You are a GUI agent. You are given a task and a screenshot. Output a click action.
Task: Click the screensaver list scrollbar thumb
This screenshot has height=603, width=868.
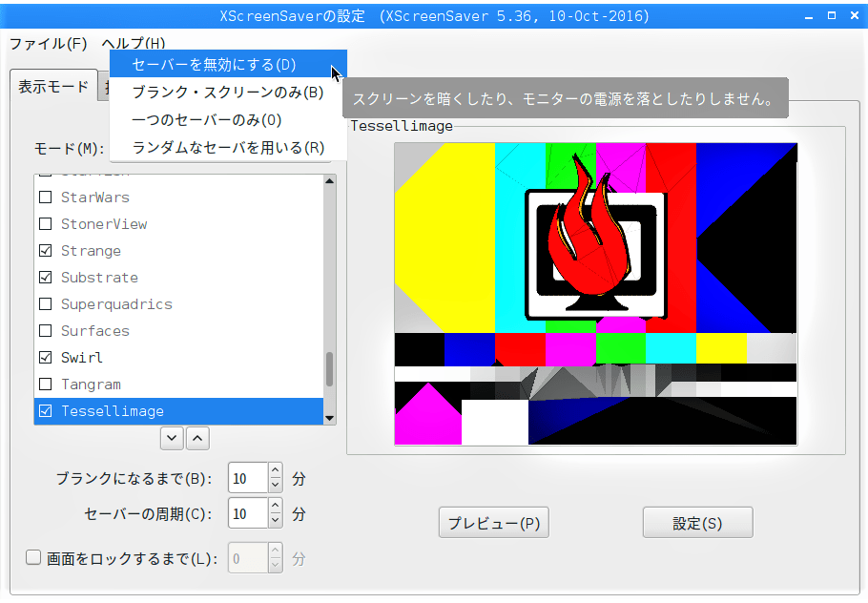click(x=330, y=369)
